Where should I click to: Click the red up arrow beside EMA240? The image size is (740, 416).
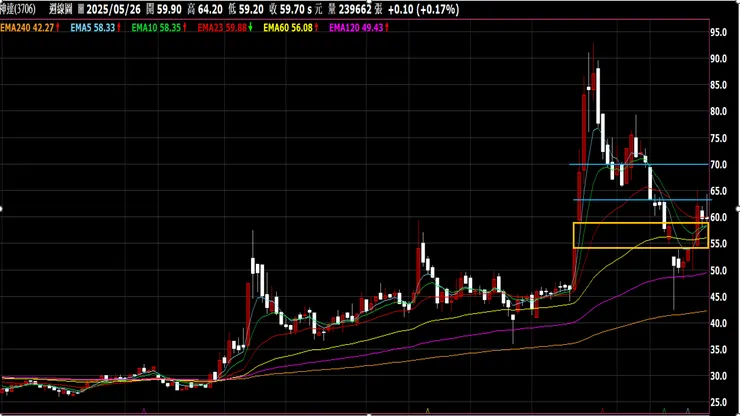(x=58, y=28)
